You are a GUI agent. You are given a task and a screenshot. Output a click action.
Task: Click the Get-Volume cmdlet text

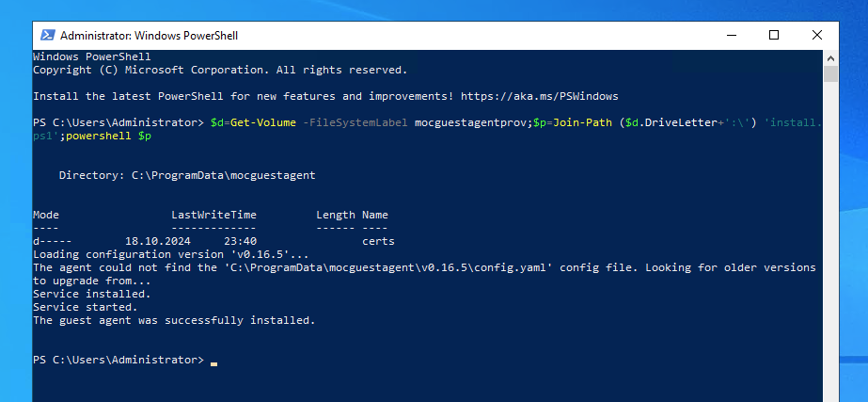pos(263,122)
